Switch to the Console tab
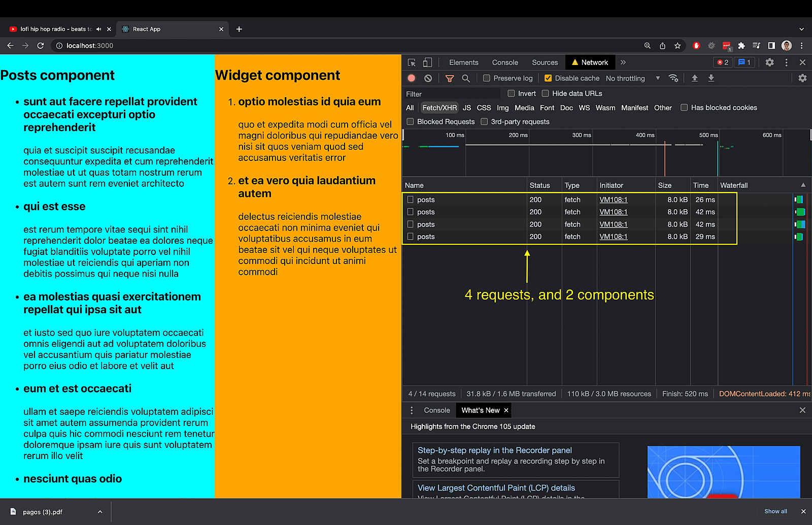 504,62
